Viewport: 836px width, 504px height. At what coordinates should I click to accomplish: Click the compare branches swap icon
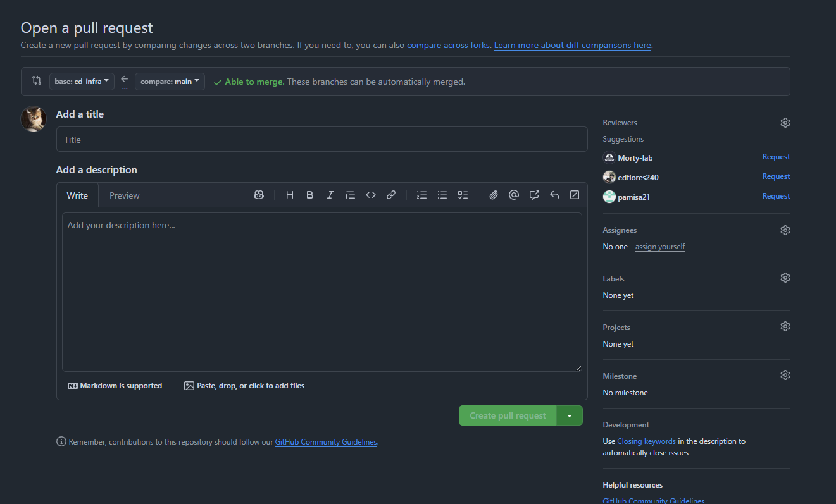[37, 80]
